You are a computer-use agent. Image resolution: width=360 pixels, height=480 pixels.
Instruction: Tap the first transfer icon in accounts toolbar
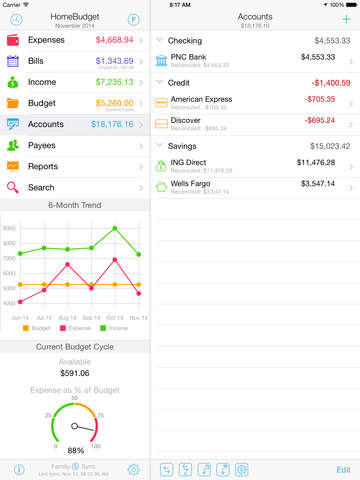(167, 470)
